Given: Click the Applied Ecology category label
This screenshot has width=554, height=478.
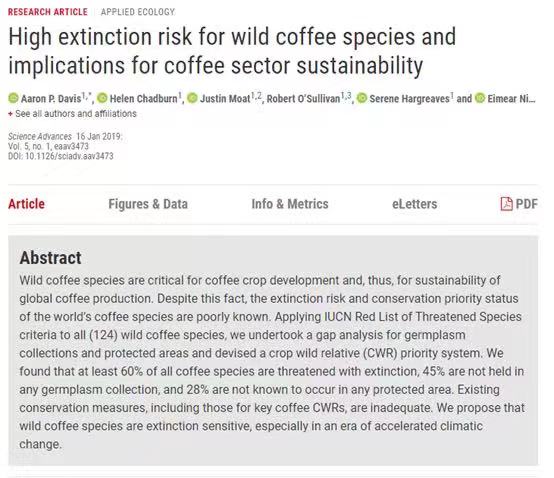Looking at the screenshot, I should (138, 12).
